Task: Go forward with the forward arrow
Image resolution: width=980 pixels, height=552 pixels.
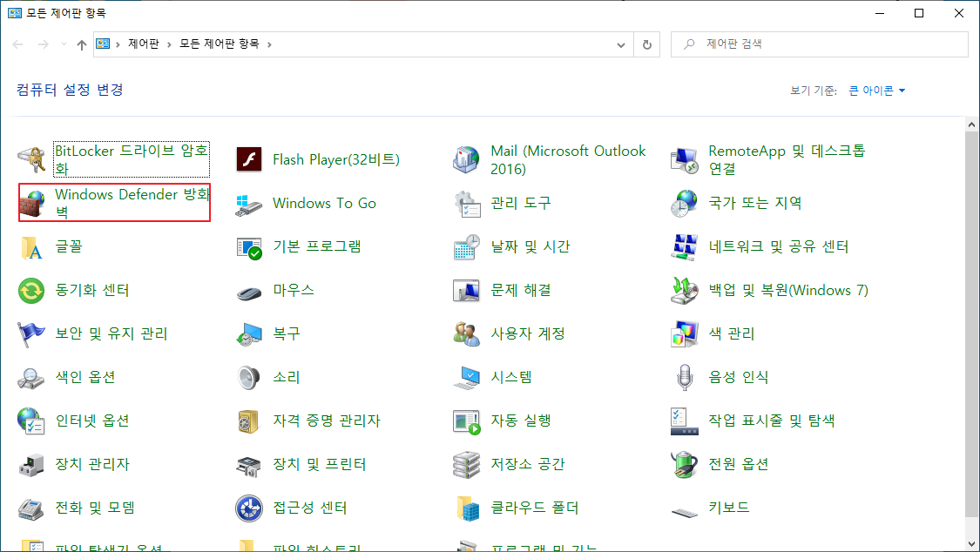Action: click(44, 44)
